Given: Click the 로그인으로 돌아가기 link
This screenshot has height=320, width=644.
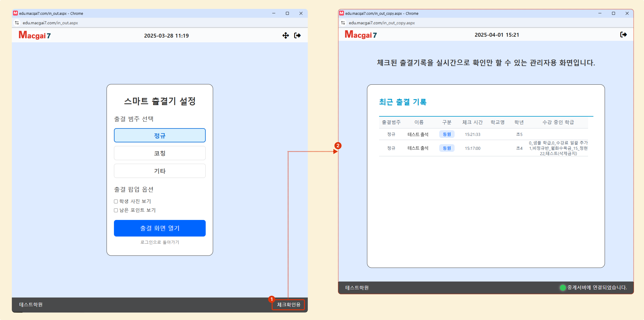Looking at the screenshot, I should pos(160,242).
